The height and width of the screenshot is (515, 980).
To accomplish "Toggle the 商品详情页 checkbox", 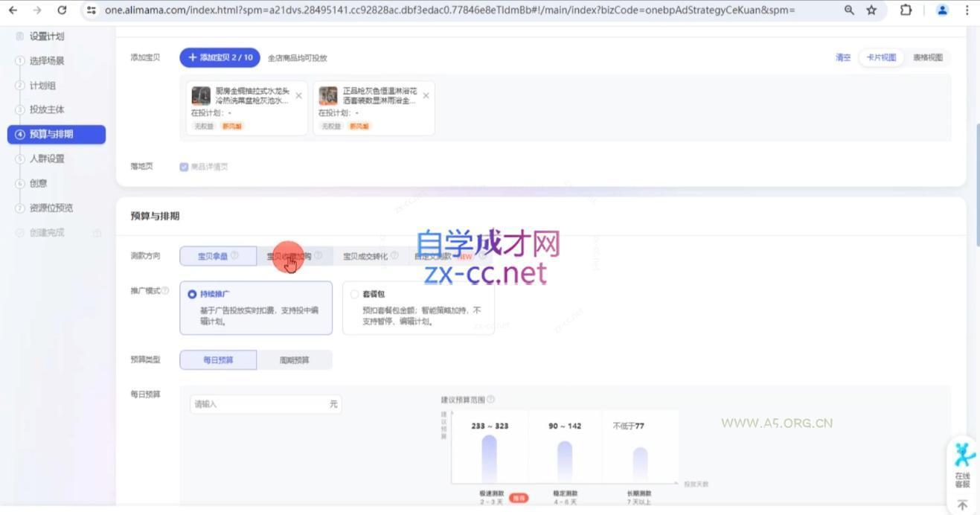I will click(185, 166).
